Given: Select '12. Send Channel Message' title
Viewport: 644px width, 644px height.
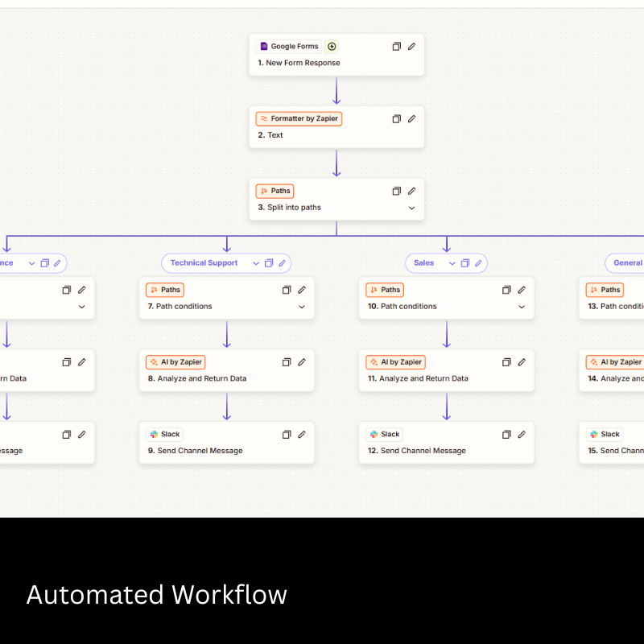Looking at the screenshot, I should [417, 451].
